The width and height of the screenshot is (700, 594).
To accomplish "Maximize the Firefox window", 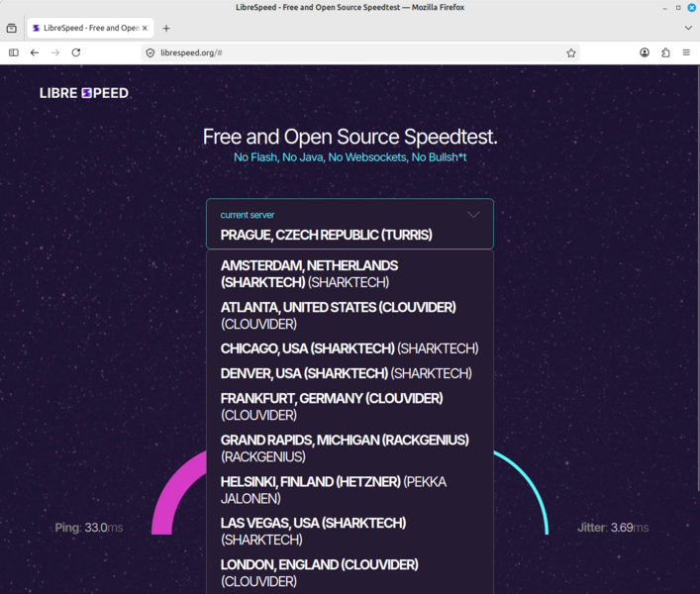I will click(678, 8).
